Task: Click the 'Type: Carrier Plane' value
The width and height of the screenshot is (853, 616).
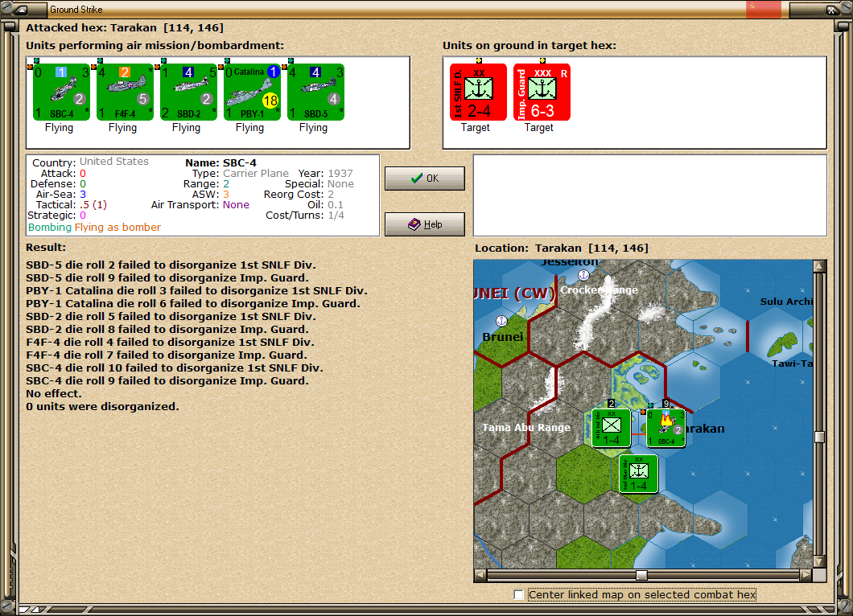Action: tap(256, 174)
